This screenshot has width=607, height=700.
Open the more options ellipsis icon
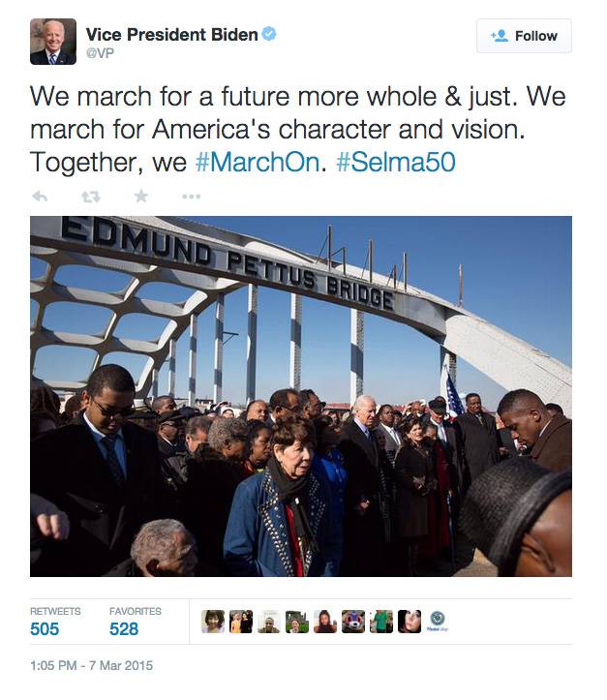pos(192,197)
